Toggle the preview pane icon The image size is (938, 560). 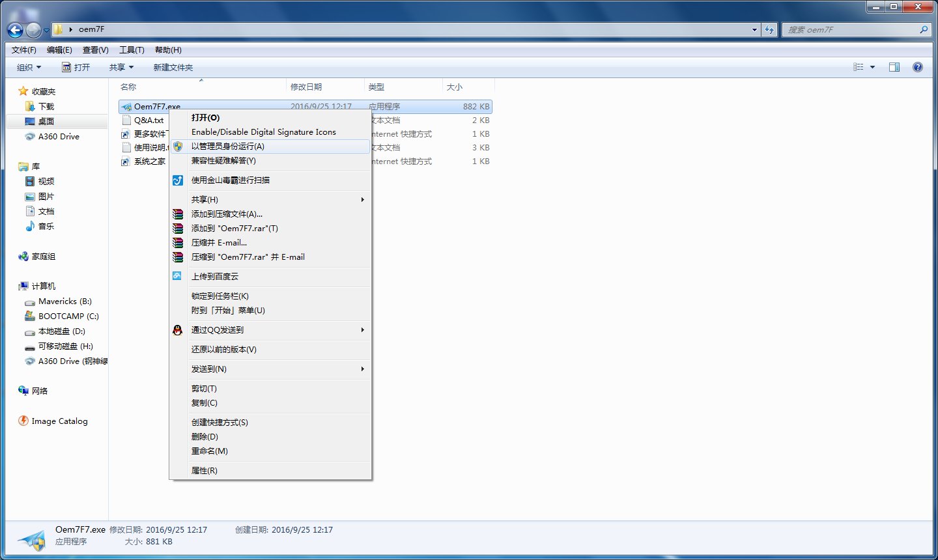[x=894, y=66]
